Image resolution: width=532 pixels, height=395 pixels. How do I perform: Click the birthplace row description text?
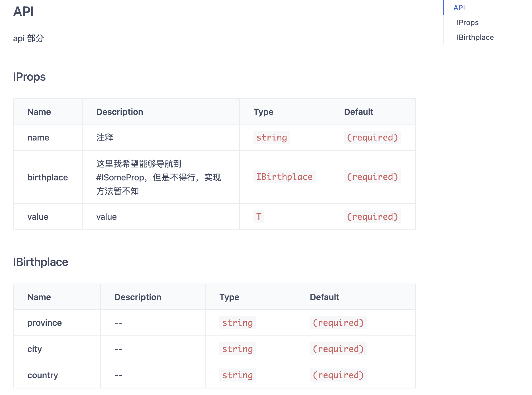[158, 177]
